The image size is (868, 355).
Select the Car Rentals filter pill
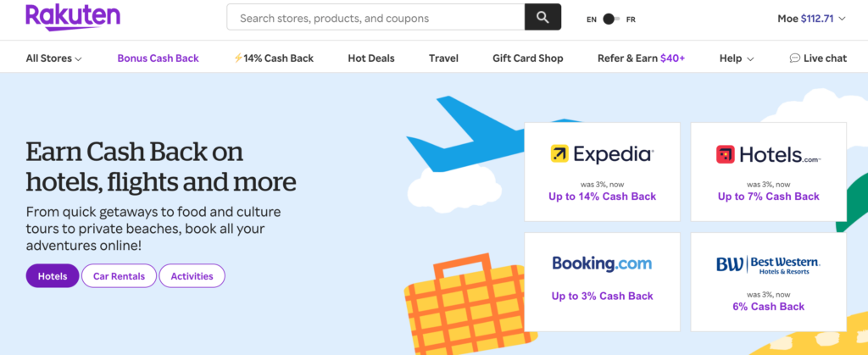tap(119, 276)
